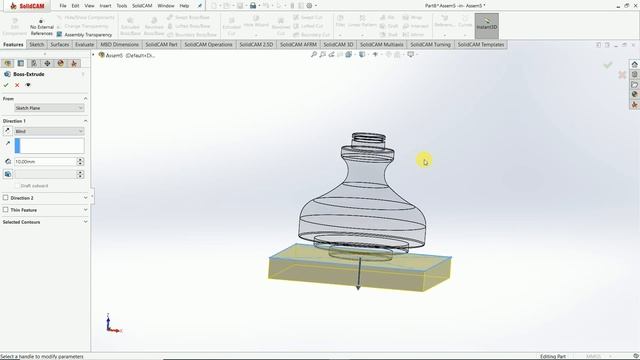Switch to the SolidCAM Turning tab
The width and height of the screenshot is (640, 360).
click(x=430, y=44)
